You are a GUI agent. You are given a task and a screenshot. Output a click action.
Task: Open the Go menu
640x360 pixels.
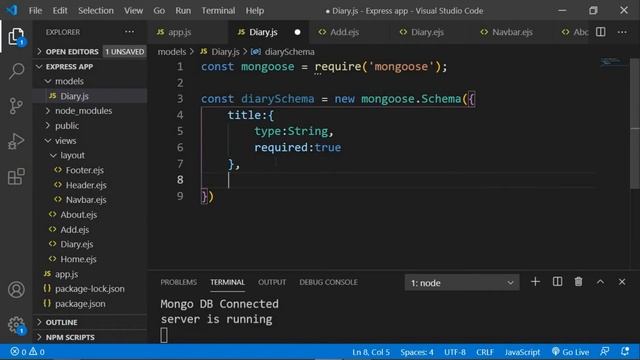(x=159, y=11)
